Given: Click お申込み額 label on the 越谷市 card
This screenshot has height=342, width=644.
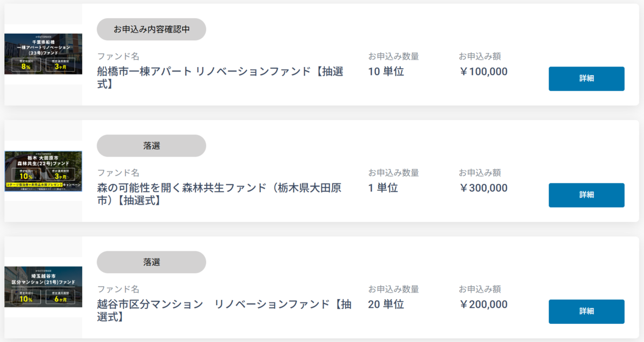Looking at the screenshot, I should click(480, 289).
